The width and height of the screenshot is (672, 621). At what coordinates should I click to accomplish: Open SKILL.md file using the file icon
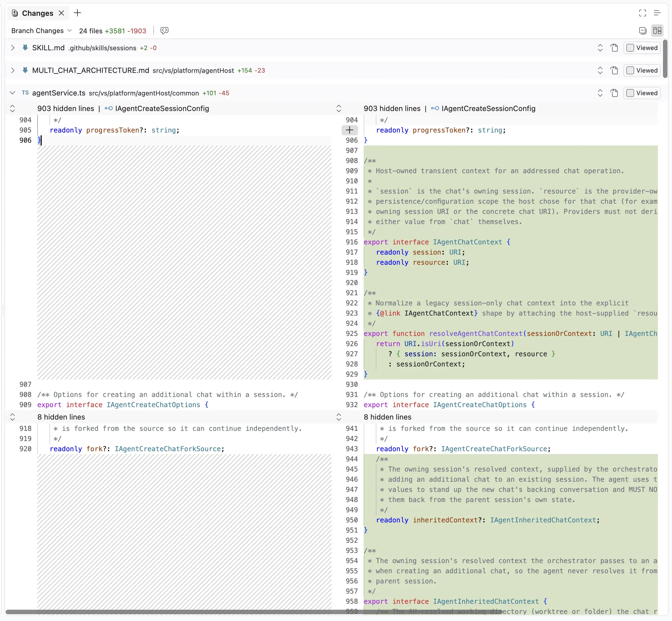coord(614,48)
